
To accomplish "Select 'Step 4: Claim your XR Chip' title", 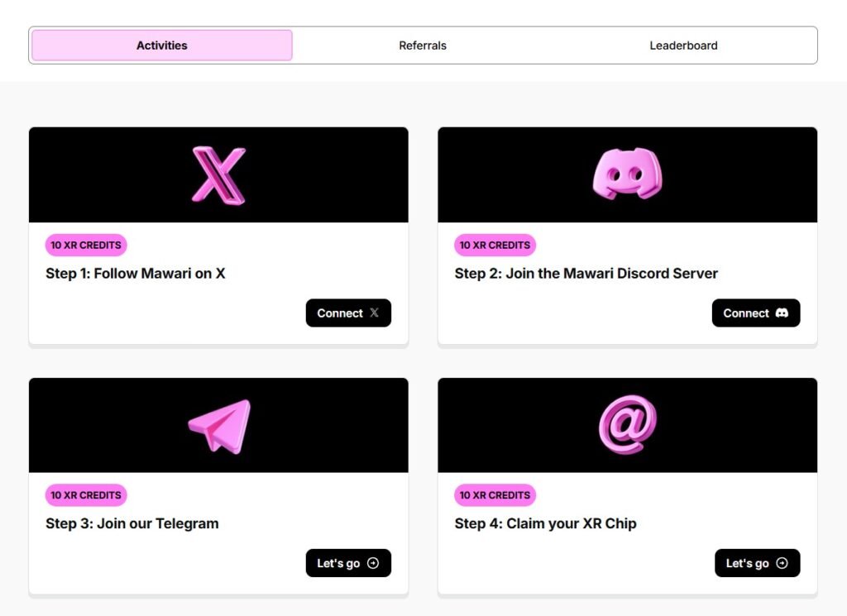I will click(545, 523).
